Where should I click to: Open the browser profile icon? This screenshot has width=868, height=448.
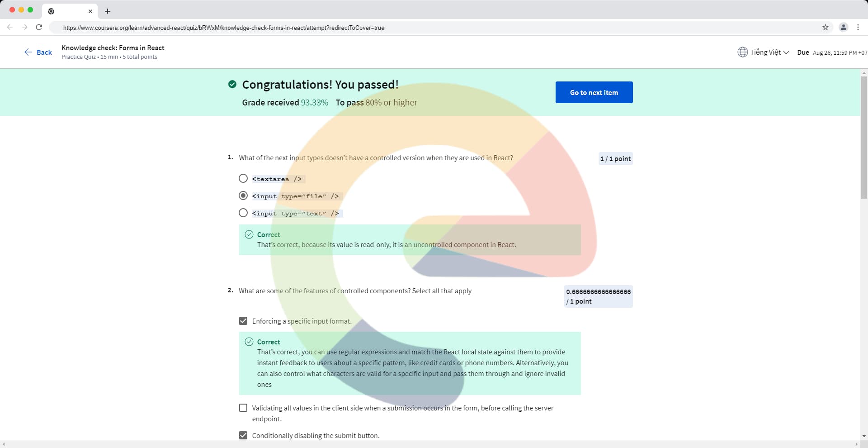[844, 27]
